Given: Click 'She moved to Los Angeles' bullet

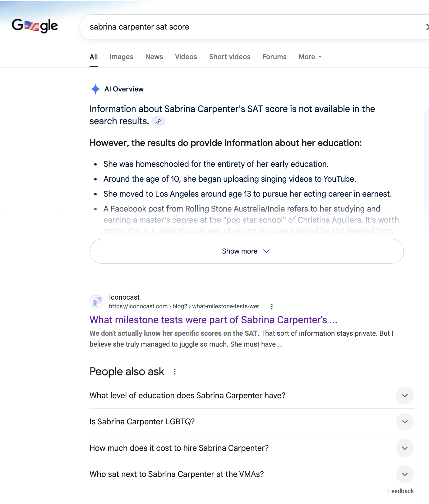Looking at the screenshot, I should tap(247, 194).
